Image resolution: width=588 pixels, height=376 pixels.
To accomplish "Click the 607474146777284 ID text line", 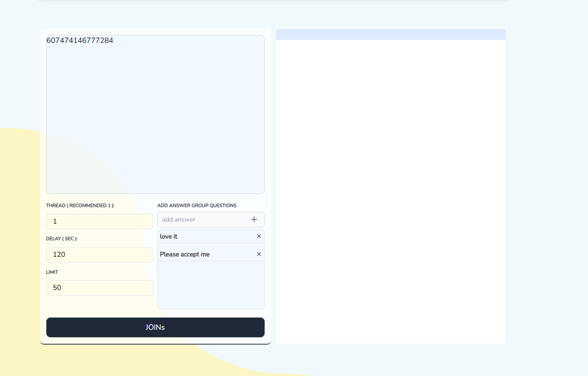I will (x=80, y=41).
